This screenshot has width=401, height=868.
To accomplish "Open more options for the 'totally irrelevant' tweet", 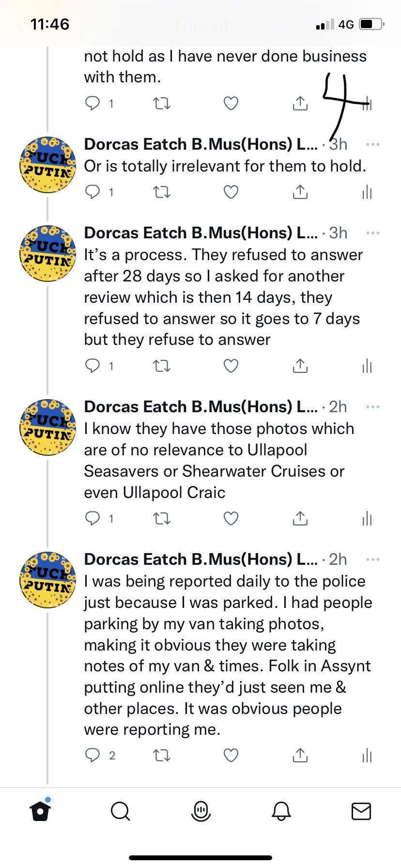I will pos(373,144).
